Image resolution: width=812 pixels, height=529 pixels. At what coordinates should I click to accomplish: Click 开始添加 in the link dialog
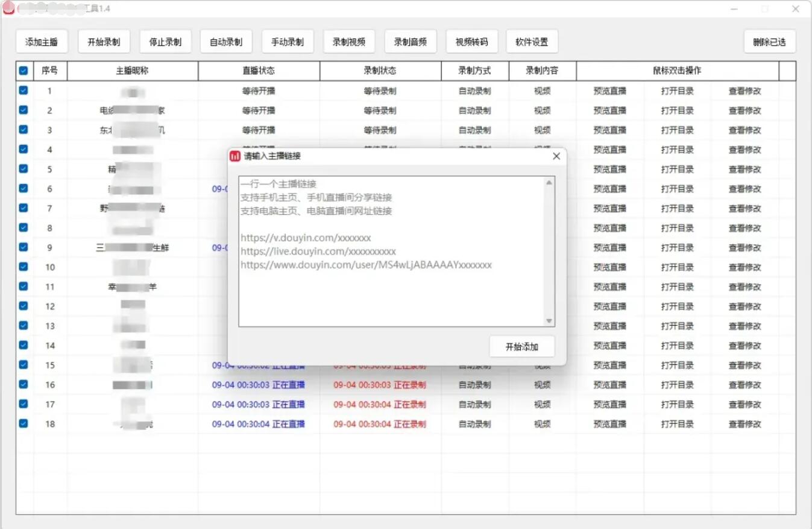point(522,346)
